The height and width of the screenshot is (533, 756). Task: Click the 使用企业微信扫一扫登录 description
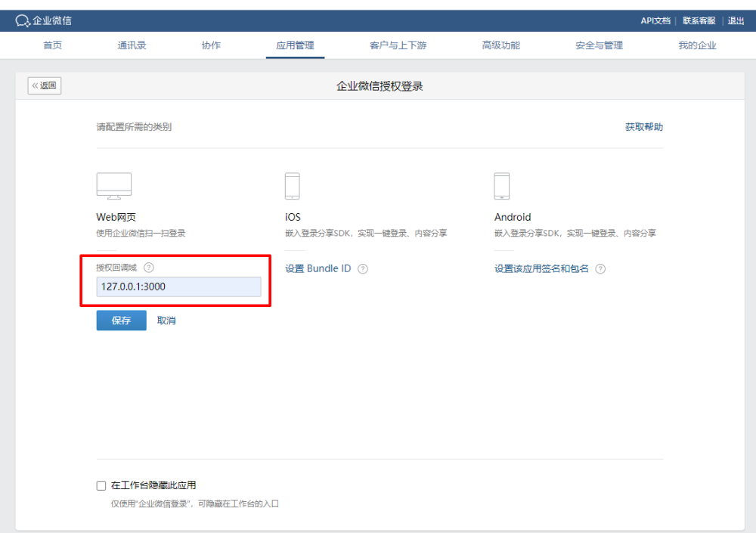(x=141, y=233)
